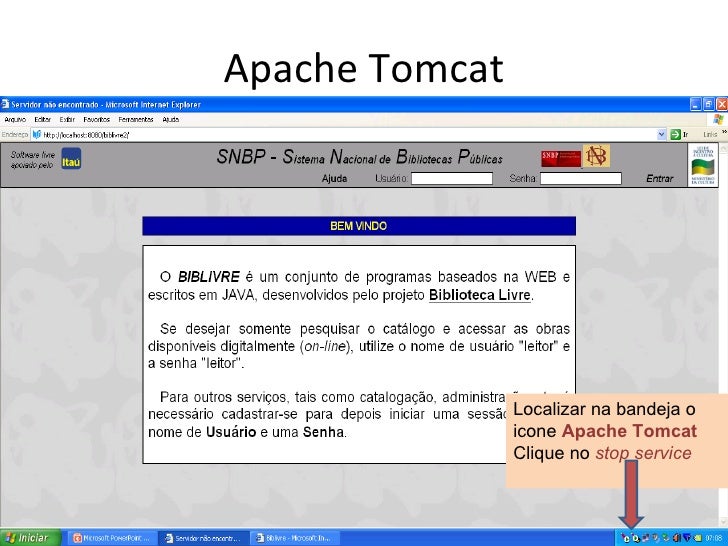Click the Ministério da Cultura flag logo

(x=703, y=165)
